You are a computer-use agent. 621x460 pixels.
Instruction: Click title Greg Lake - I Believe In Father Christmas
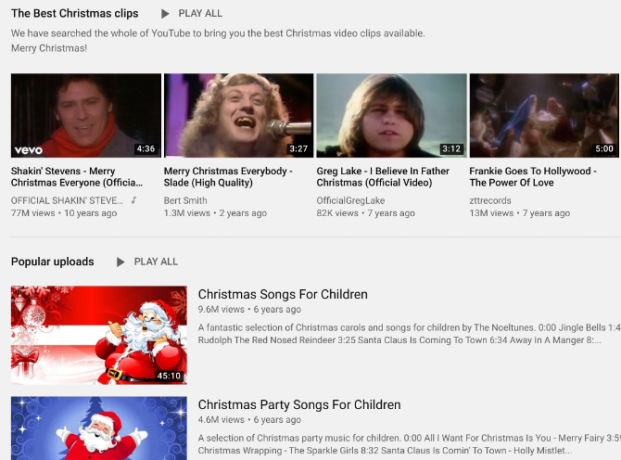coord(383,177)
